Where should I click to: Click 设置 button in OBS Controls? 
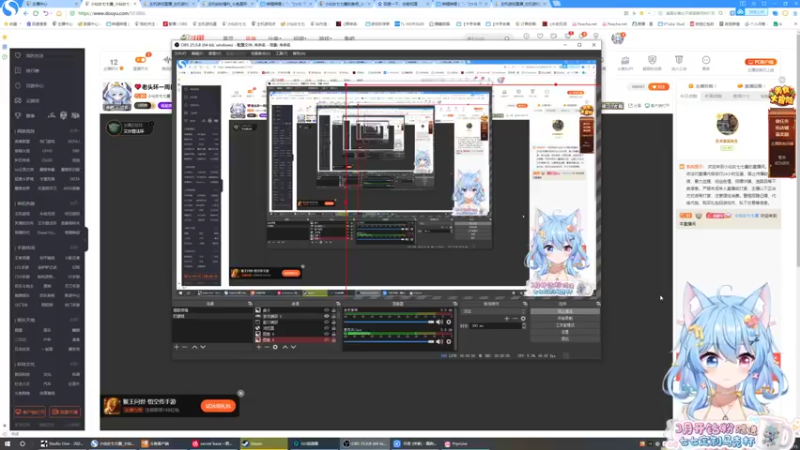click(x=565, y=332)
